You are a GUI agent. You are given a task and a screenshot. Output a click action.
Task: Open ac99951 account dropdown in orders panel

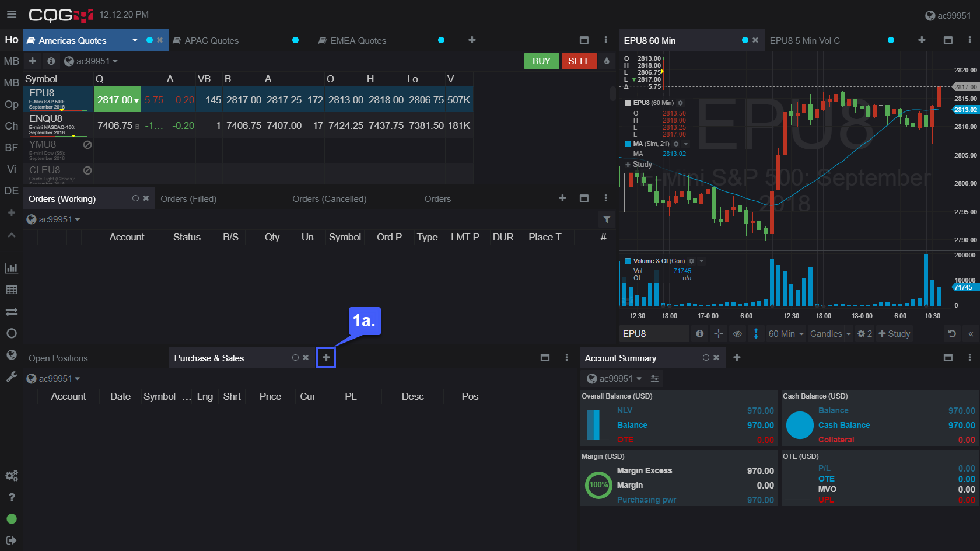[53, 219]
